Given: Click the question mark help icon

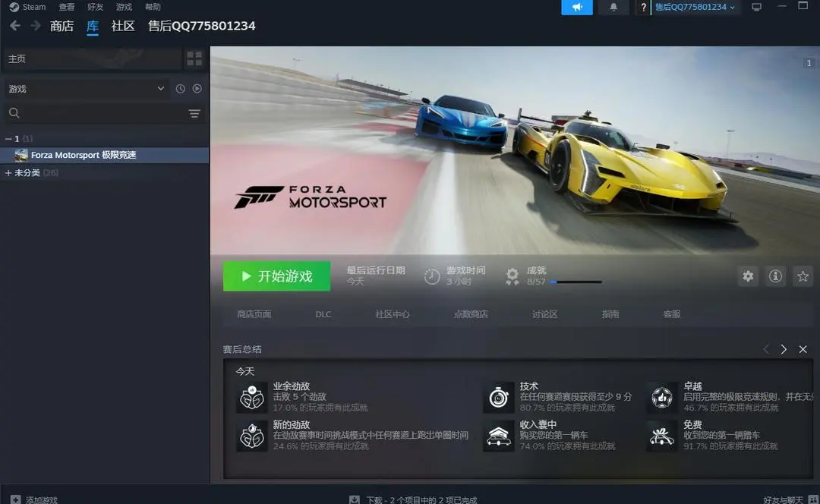Looking at the screenshot, I should click(x=643, y=8).
